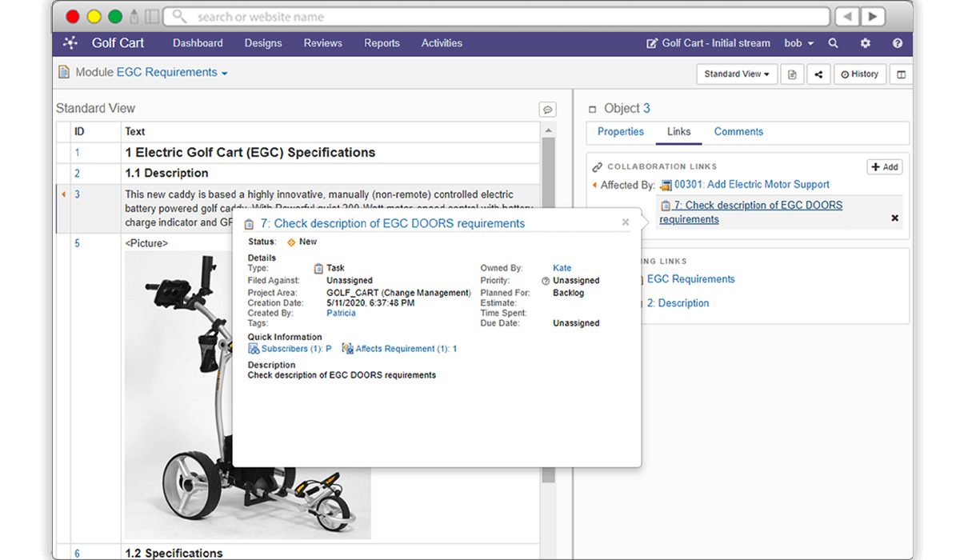Click the browser share icon
This screenshot has width=960, height=560.
[x=134, y=16]
